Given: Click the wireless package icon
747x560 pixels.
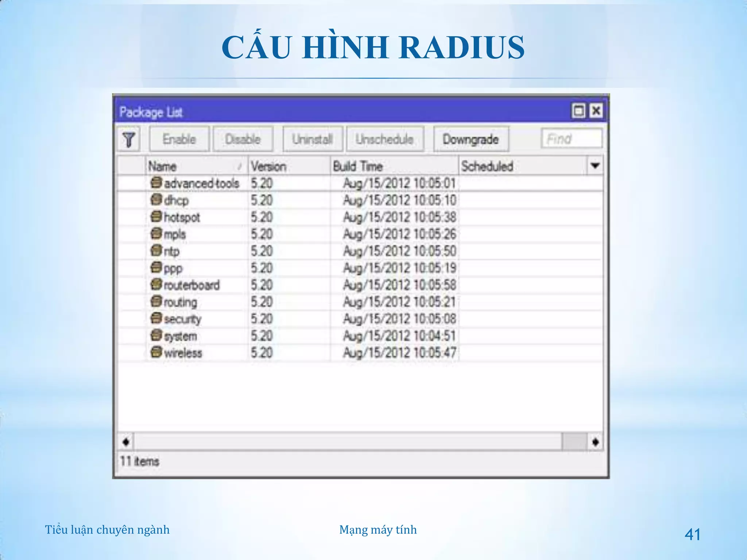Looking at the screenshot, I should coord(156,352).
